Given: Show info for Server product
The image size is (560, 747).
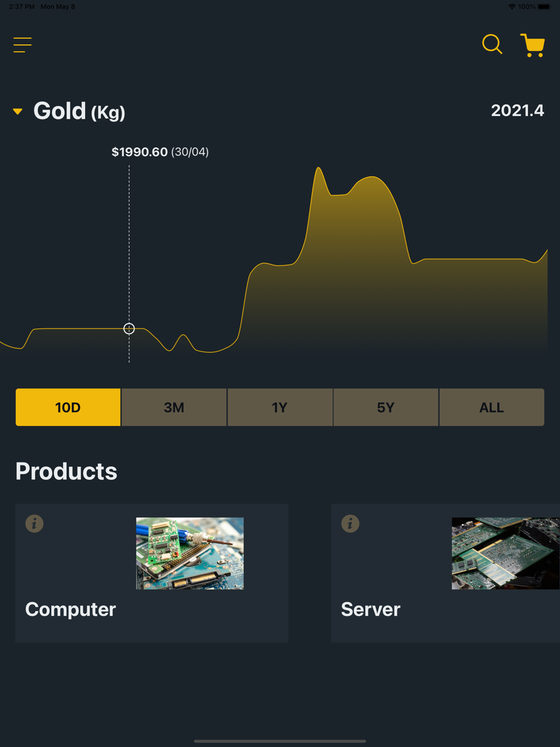Looking at the screenshot, I should 350,524.
